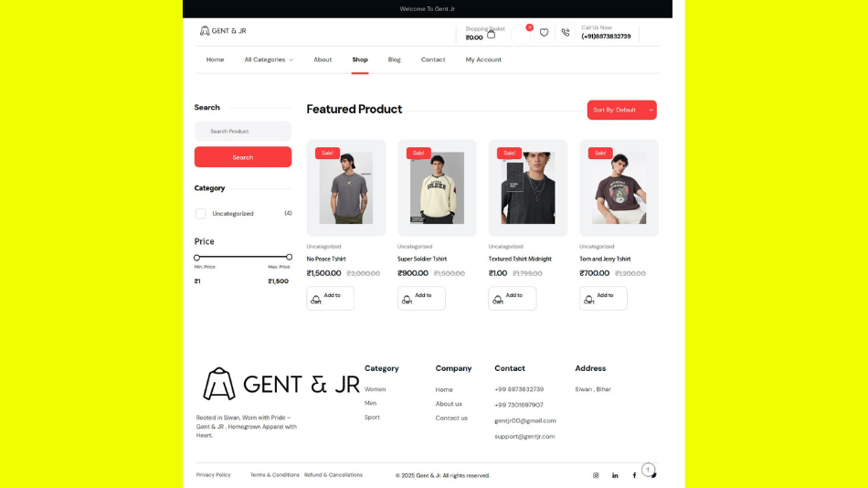This screenshot has height=488, width=868.
Task: Open Instagram icon in footer
Action: point(596,475)
